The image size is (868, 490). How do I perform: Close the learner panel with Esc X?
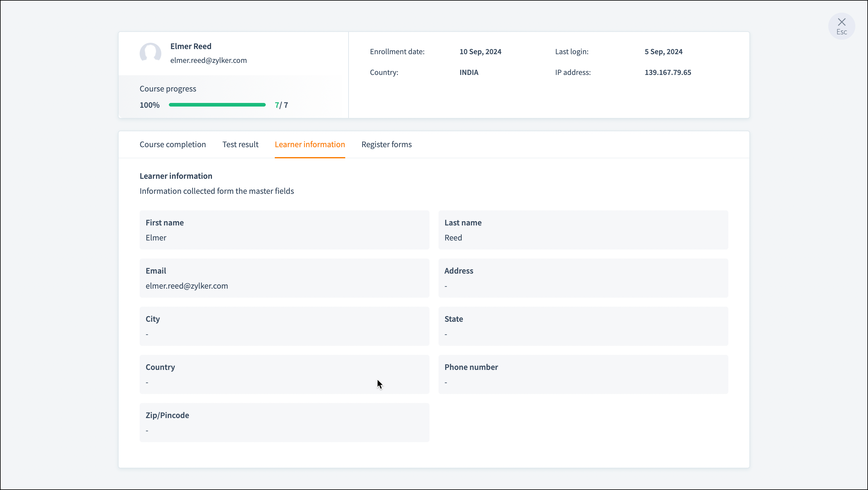842,26
